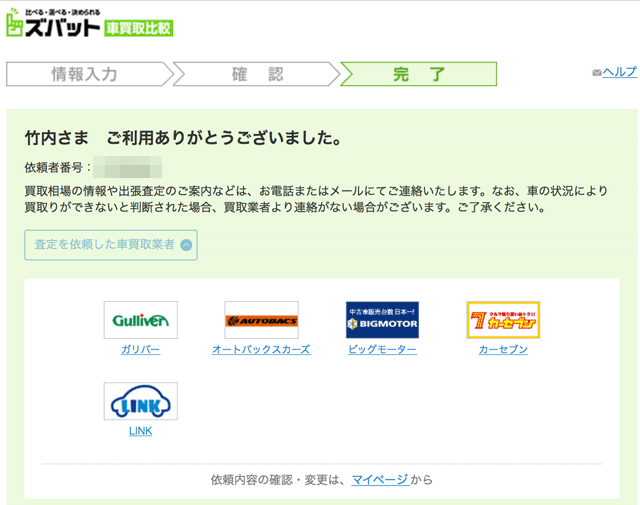Viewport: 640px width, 505px height.
Task: Go to マイページ link
Action: click(380, 480)
